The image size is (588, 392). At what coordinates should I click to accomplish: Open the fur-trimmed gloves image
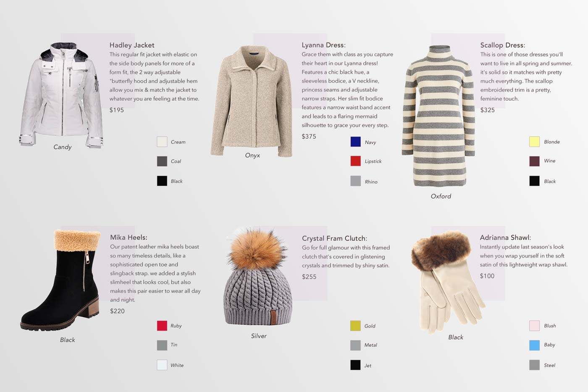click(448, 281)
